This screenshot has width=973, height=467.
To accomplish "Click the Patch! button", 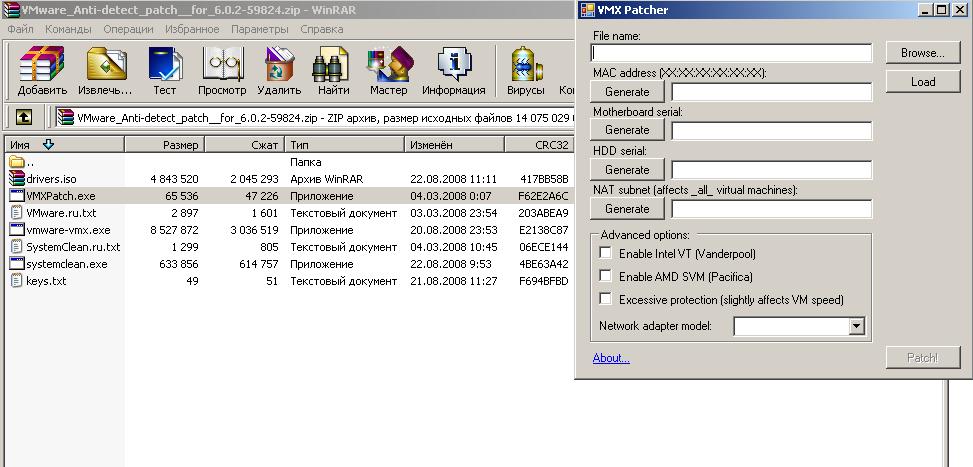I will click(x=923, y=358).
